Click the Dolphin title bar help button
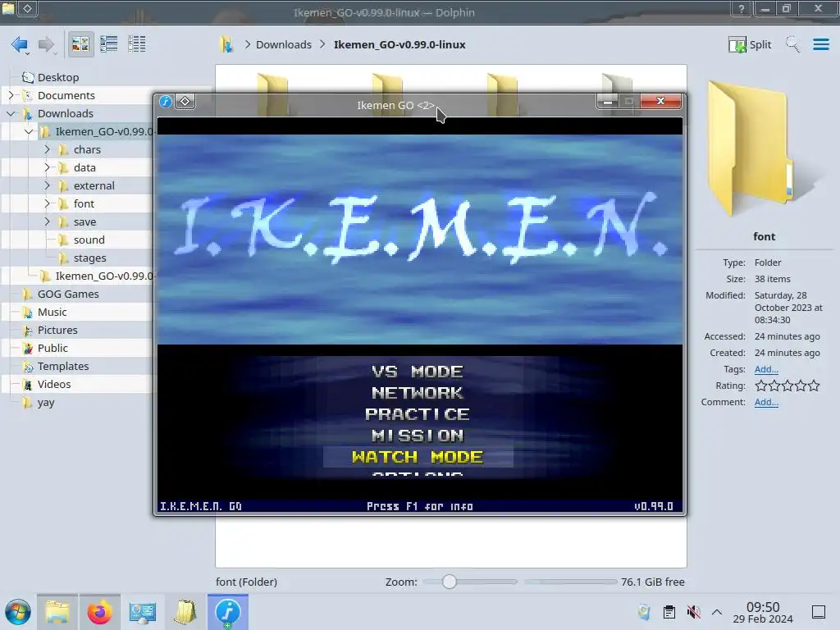The height and width of the screenshot is (630, 840). pos(742,8)
